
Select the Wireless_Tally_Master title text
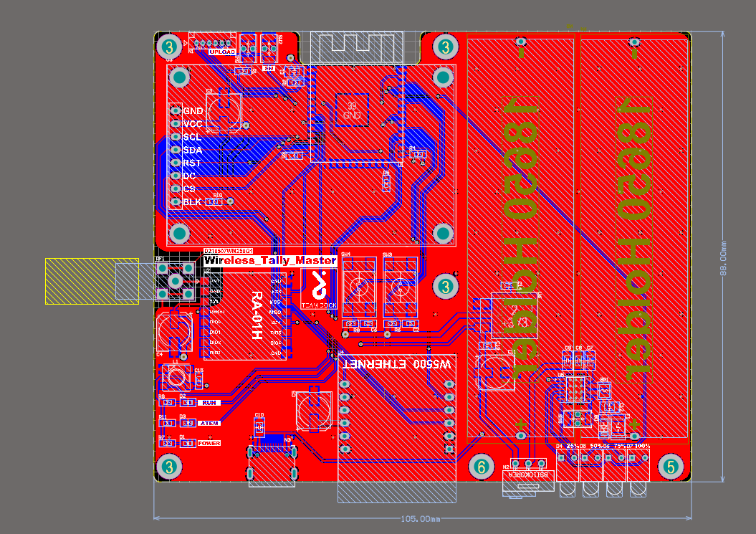[269, 261]
